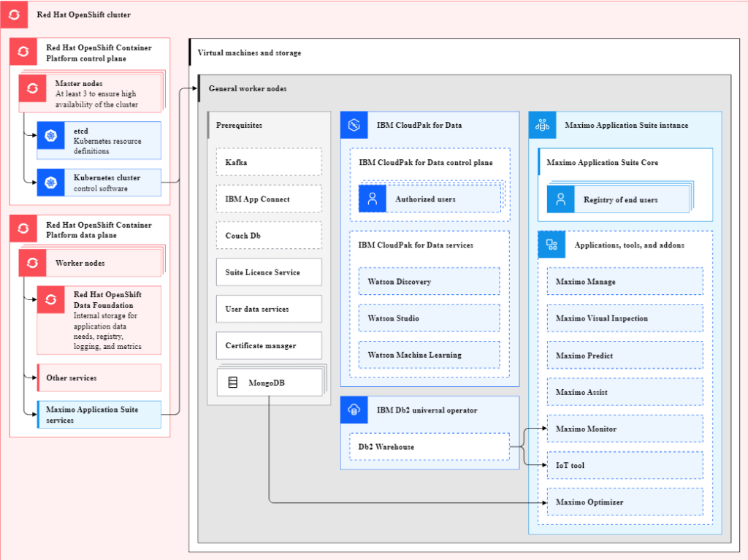Select the Other services box
Image resolution: width=748 pixels, height=560 pixels.
(x=99, y=377)
